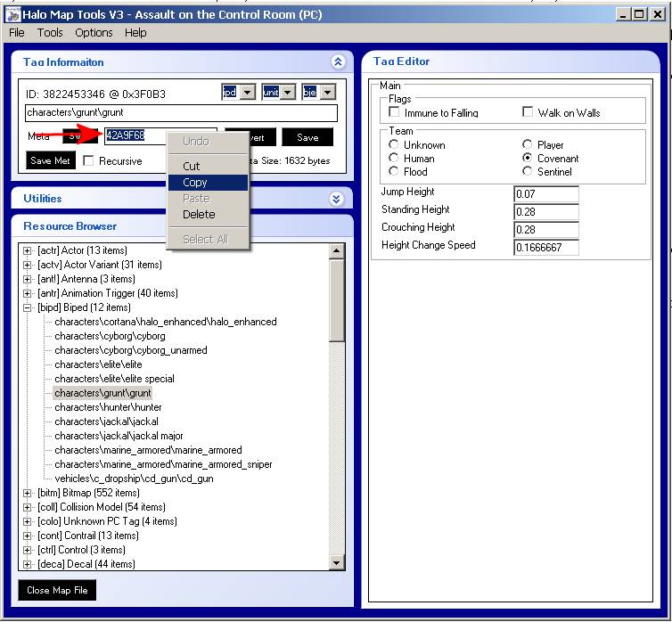The height and width of the screenshot is (622, 672).
Task: Open the third tag class dropdown
Action: [x=327, y=92]
